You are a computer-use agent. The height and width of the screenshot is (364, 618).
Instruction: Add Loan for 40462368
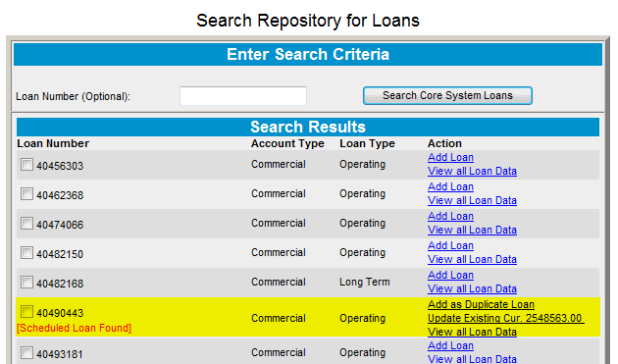[x=450, y=187]
